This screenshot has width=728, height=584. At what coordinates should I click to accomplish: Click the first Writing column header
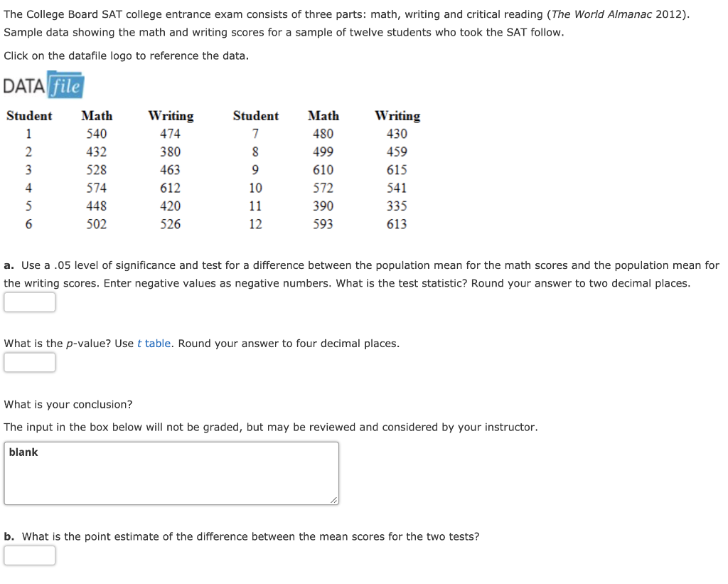pyautogui.click(x=171, y=116)
